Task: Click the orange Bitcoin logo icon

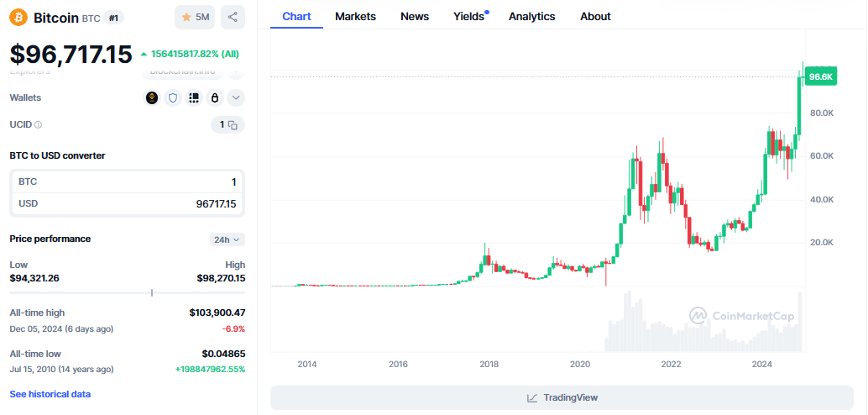Action: click(18, 17)
